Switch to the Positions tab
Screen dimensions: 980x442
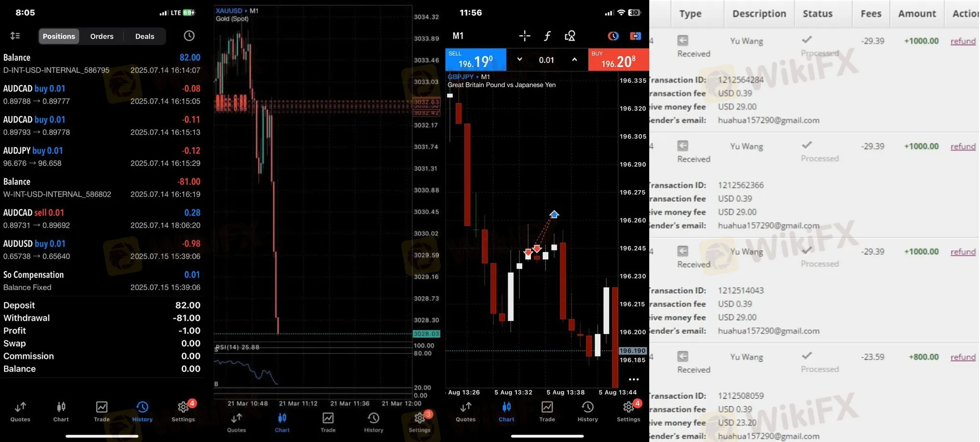59,36
